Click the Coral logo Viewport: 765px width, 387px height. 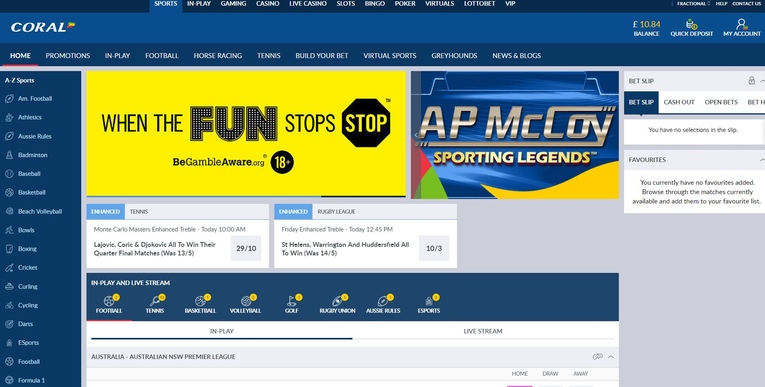(x=43, y=27)
